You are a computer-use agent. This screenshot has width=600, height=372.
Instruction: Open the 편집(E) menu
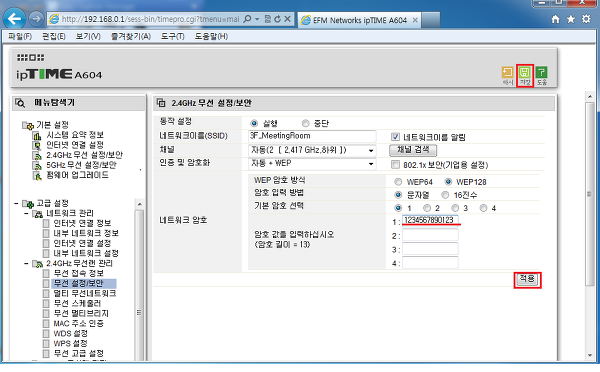point(54,36)
